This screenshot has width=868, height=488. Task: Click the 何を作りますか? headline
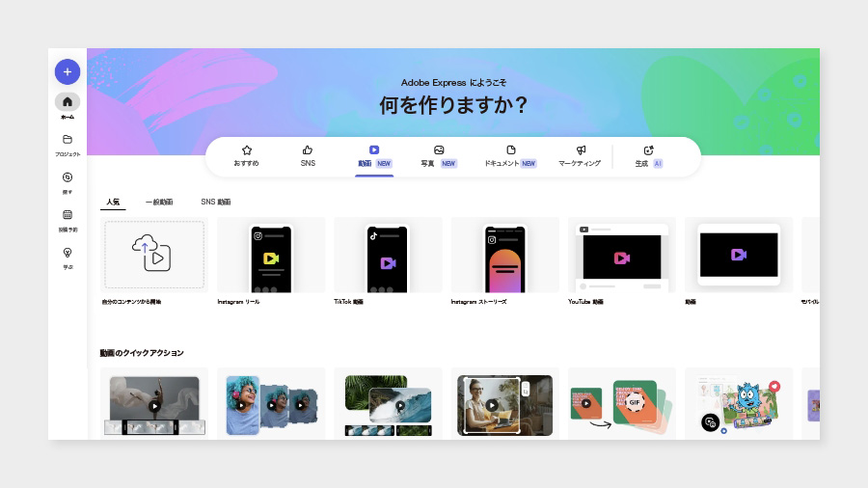tap(453, 105)
